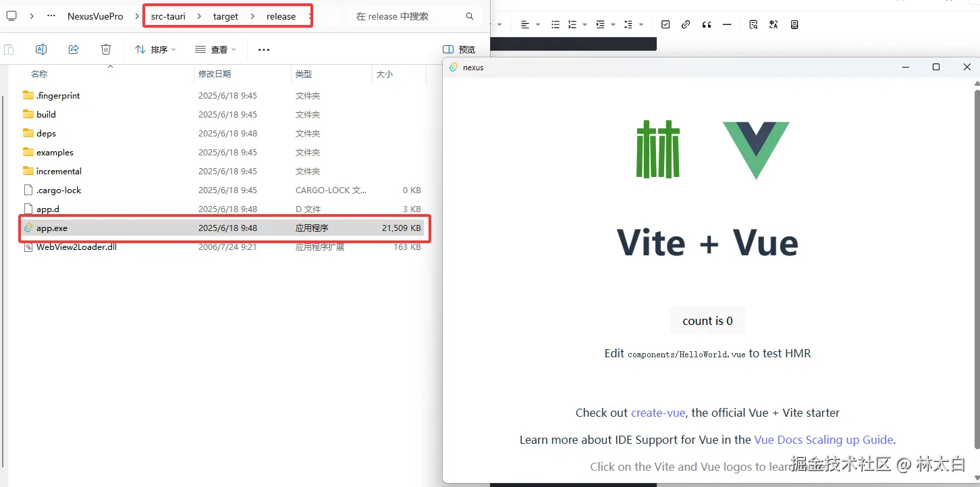Click the PC monitor icon in address bar
Screen dimensions: 980x487
[x=11, y=16]
